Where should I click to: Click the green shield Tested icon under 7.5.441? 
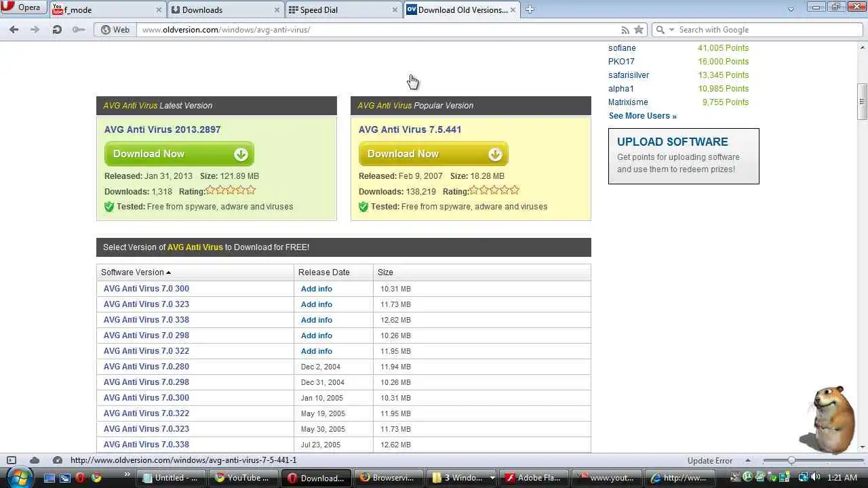point(363,207)
